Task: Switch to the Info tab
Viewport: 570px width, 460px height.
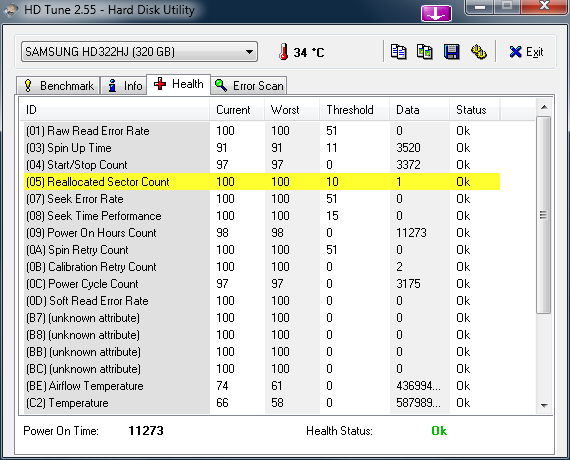Action: [x=124, y=86]
